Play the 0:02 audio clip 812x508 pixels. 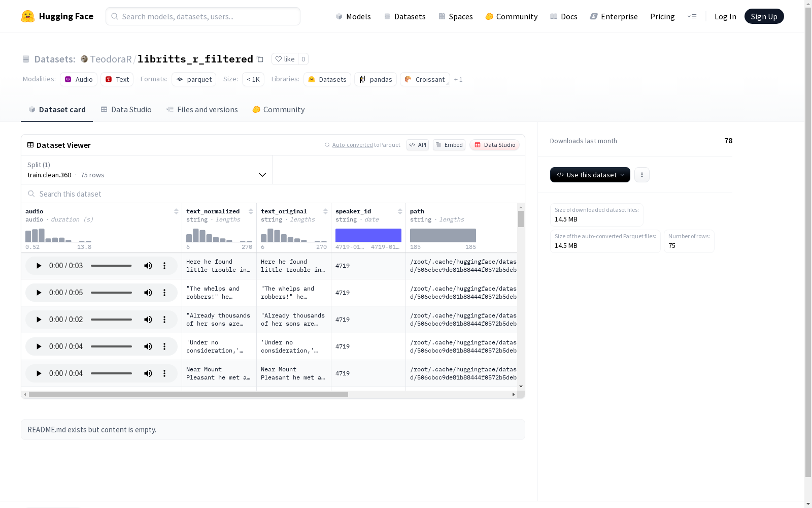tap(39, 320)
